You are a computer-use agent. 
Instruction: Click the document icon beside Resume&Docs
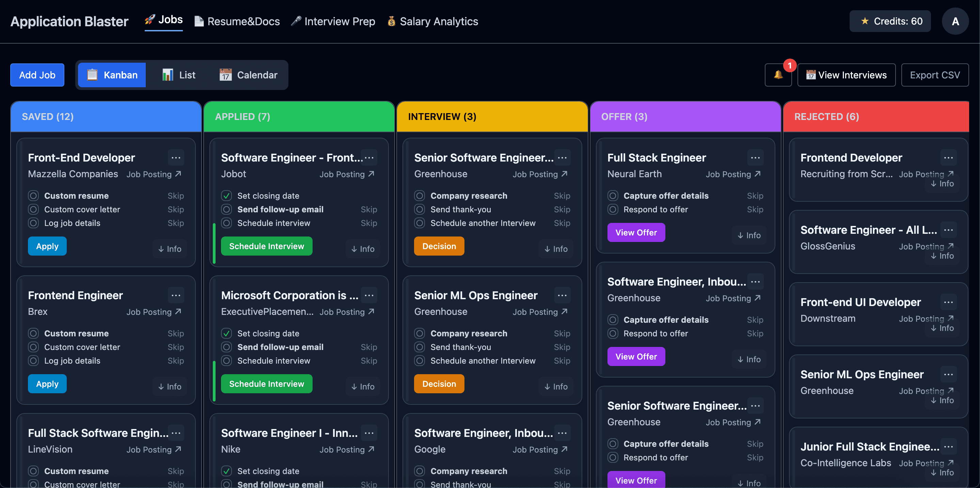pos(199,21)
